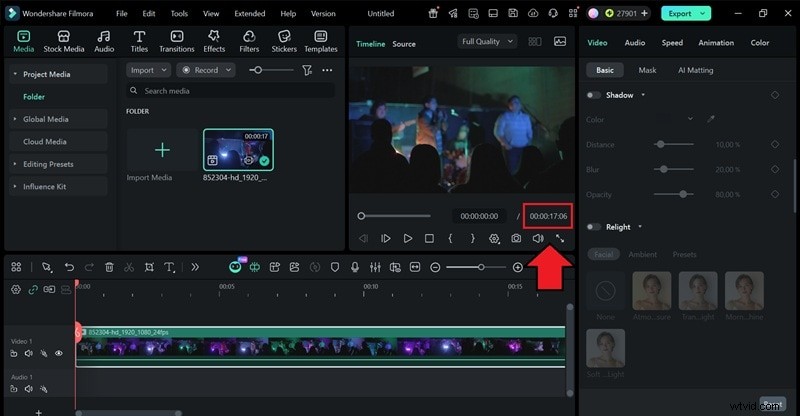Click the voiceover microphone icon
The image size is (800, 416).
point(355,267)
